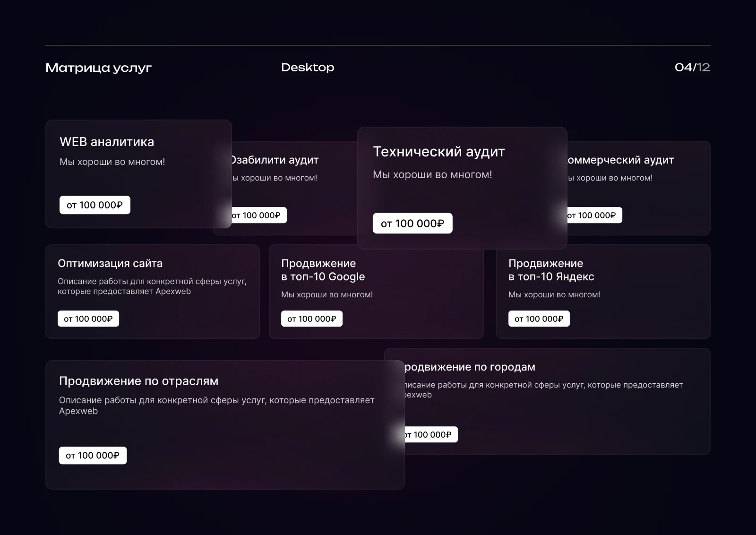Select Продвижение по отраслям card heading
The height and width of the screenshot is (535, 756).
138,381
